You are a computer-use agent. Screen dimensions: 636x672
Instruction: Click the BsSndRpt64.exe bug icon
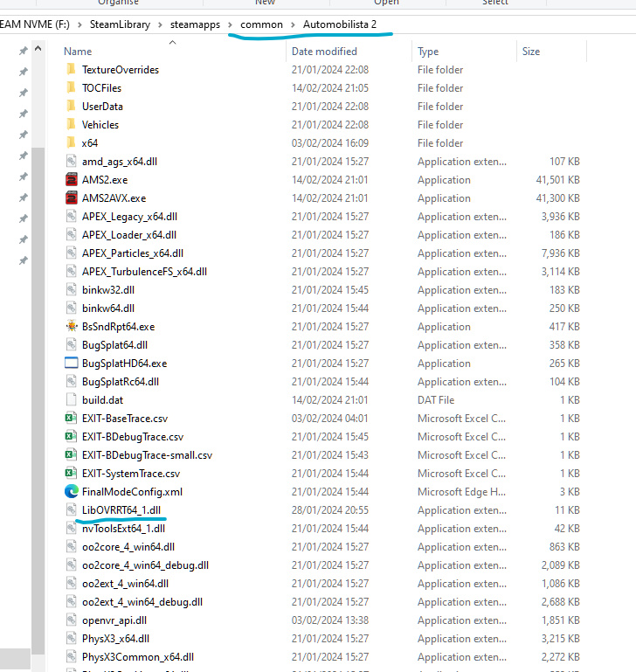pos(71,326)
